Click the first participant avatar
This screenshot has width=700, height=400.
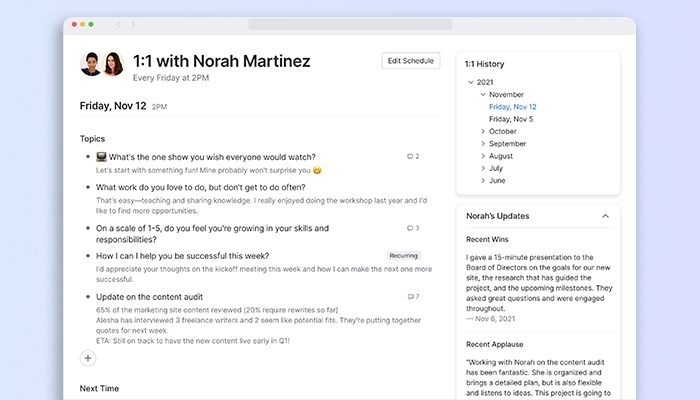(91, 64)
